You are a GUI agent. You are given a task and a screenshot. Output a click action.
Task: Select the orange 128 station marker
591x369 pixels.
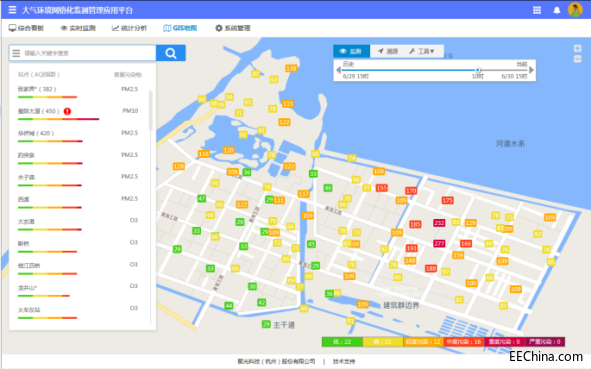click(179, 166)
